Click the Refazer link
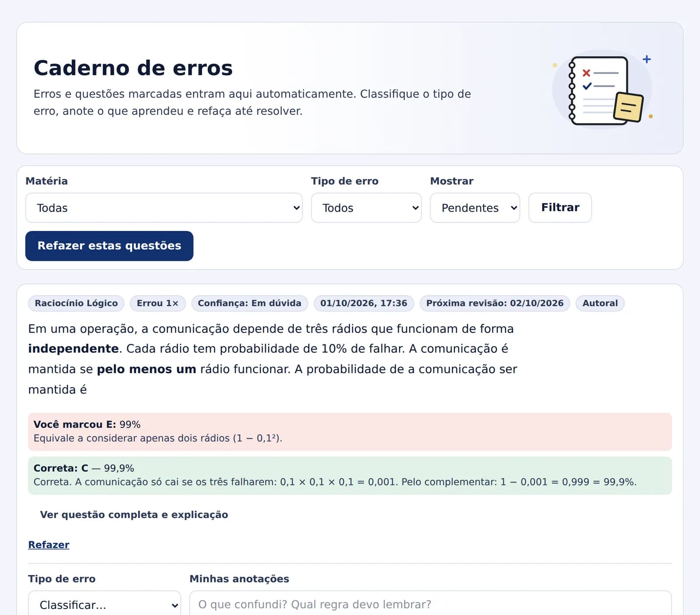 click(49, 545)
